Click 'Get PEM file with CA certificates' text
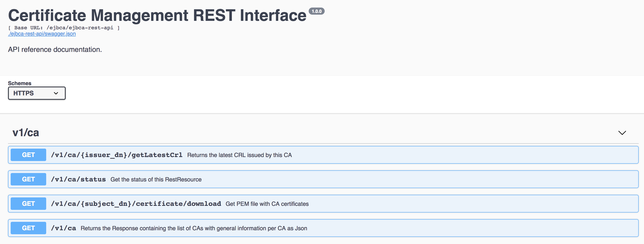Image resolution: width=644 pixels, height=244 pixels. [267, 204]
